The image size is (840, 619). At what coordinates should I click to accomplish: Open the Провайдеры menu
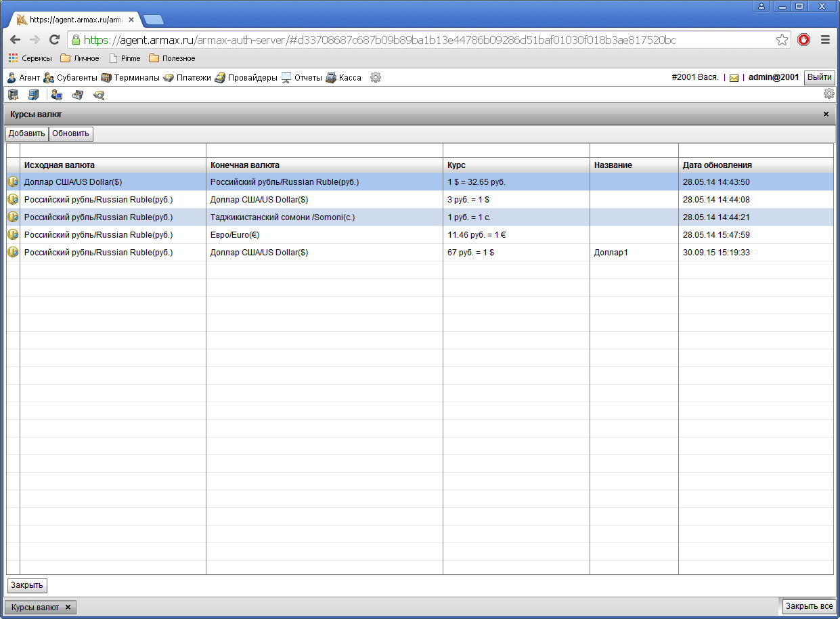[x=246, y=78]
